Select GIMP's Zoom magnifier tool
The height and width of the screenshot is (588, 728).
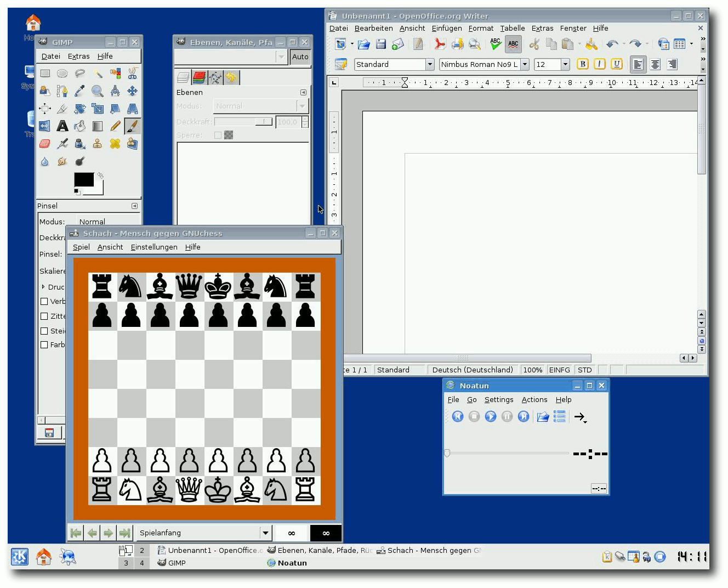[98, 91]
